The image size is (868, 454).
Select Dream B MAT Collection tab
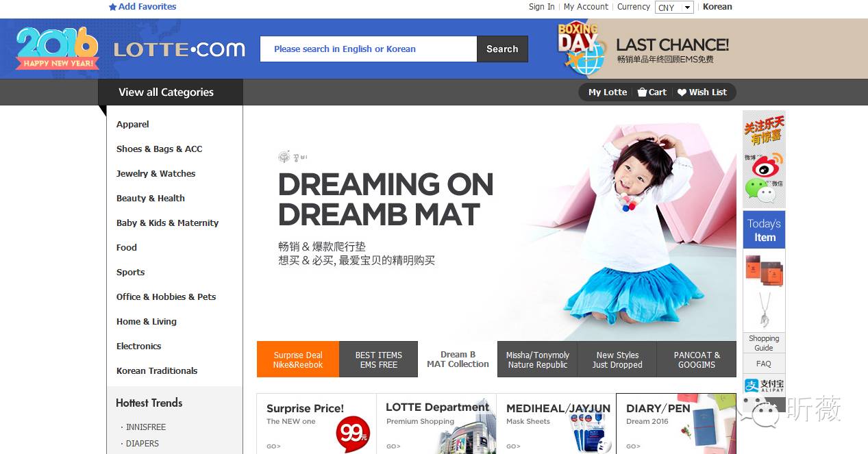point(458,360)
